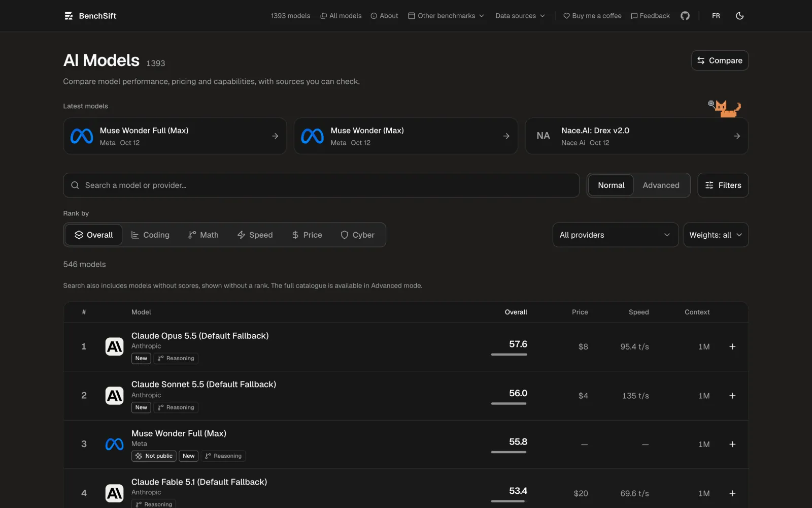Click Not public badge on Muse Wonder
812x508 pixels.
pyautogui.click(x=154, y=456)
